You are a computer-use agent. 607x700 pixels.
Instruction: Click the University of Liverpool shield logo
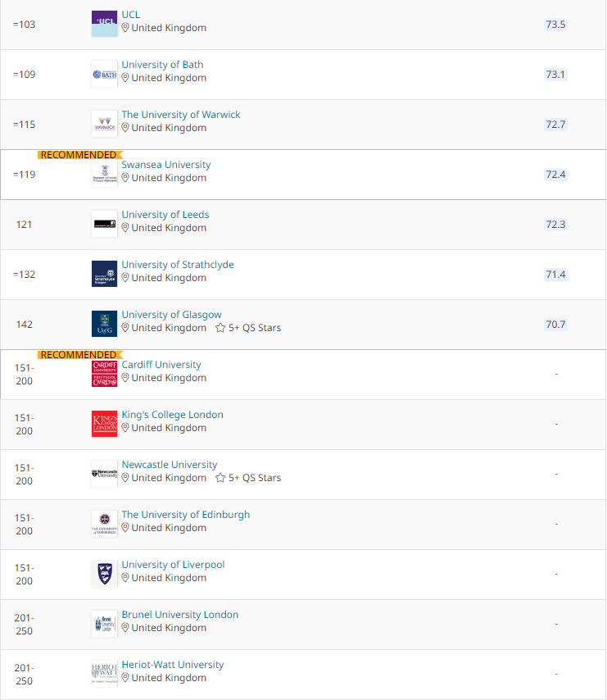point(104,573)
